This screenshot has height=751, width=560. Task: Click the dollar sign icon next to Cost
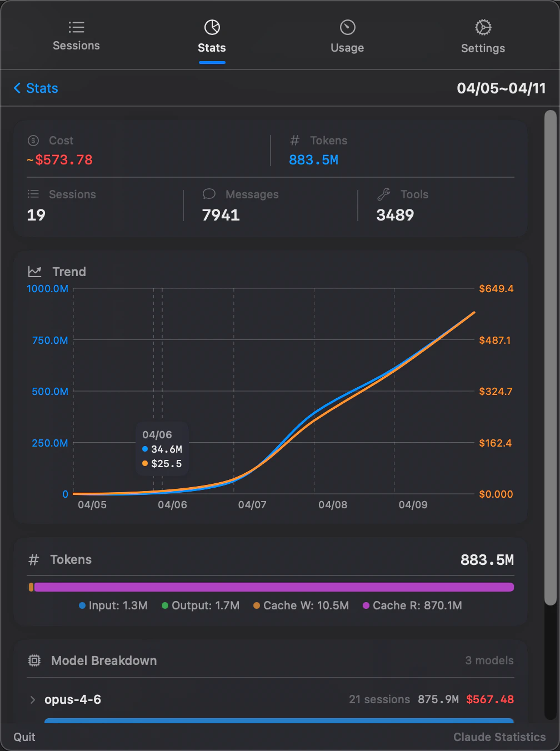pos(33,141)
